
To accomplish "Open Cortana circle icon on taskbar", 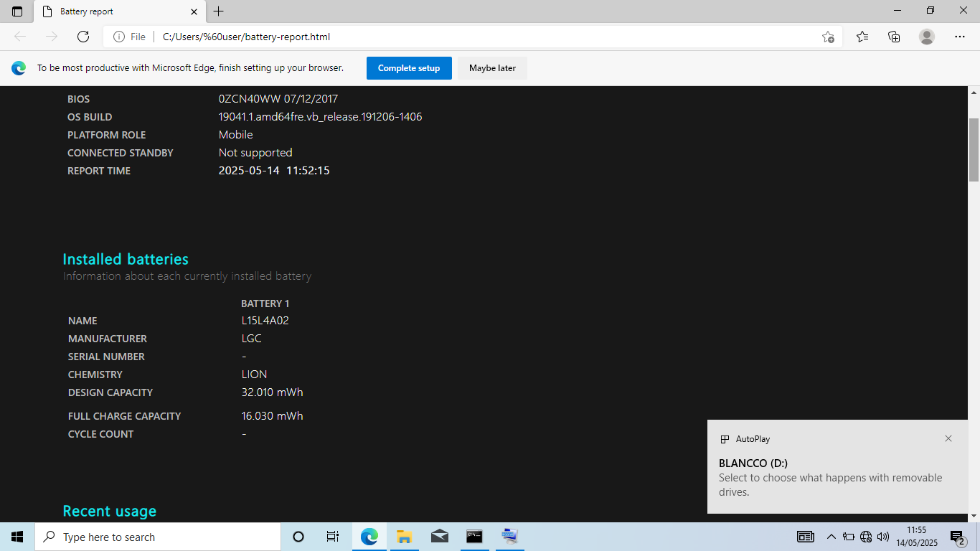I will [x=298, y=537].
